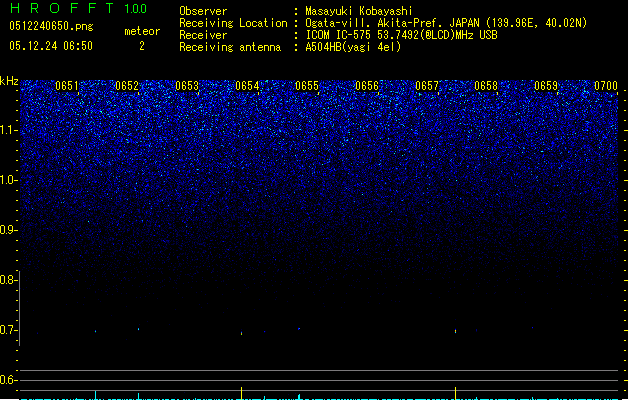
Task: Click the yellow intensity spike below 0654
Action: tap(241, 393)
